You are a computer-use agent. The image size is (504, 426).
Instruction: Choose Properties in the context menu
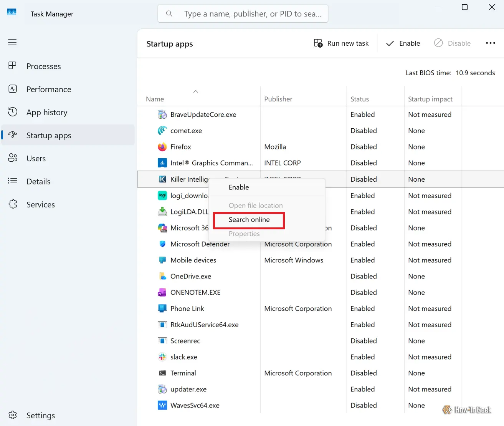coord(267,234)
